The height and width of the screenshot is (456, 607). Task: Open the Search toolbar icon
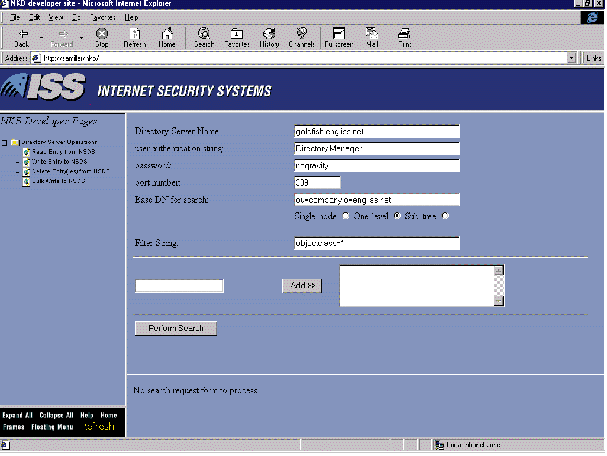(204, 37)
